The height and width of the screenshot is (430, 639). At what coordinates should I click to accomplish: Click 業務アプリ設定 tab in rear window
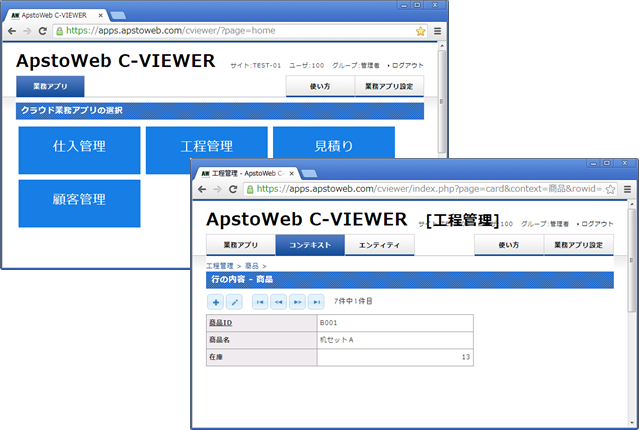[x=389, y=86]
